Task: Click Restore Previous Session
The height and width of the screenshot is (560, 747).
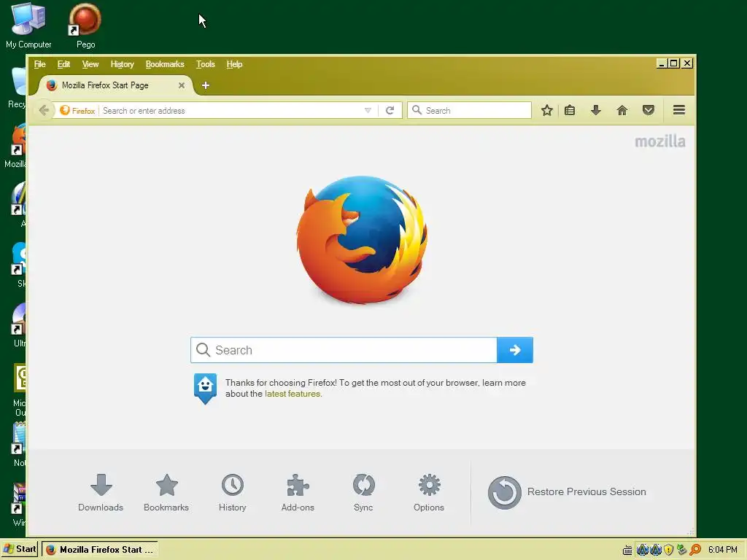Action: (x=567, y=492)
